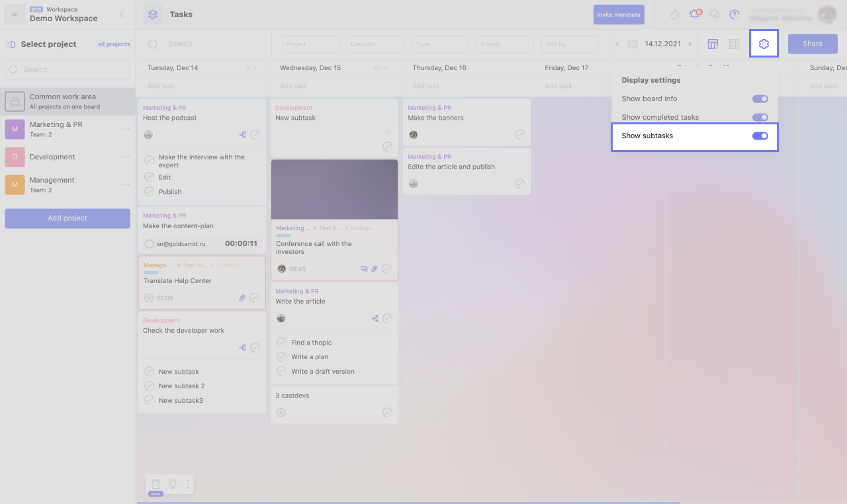Viewport: 847px width, 504px height.
Task: Open the chat messages icon
Action: point(714,15)
